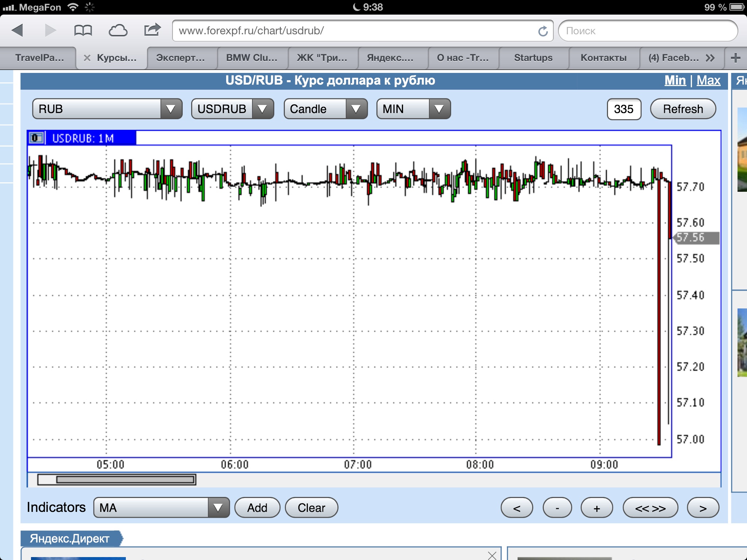This screenshot has height=560, width=747.
Task: Open new tab with plus icon
Action: pyautogui.click(x=736, y=58)
